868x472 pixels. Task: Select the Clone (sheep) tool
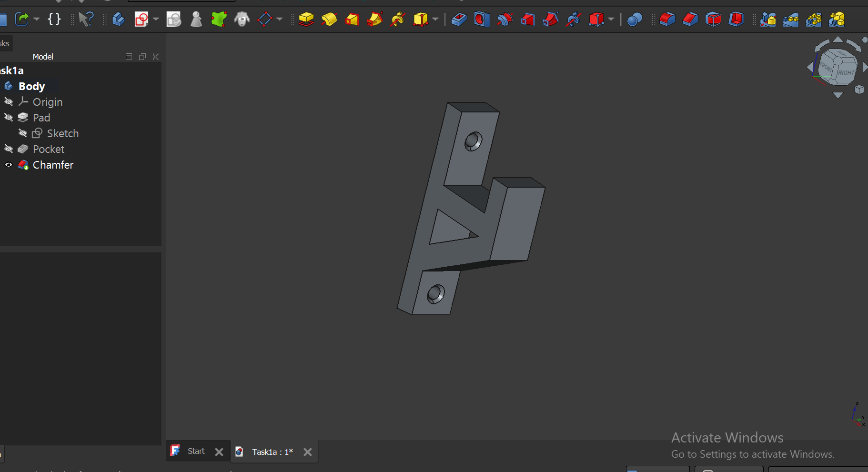coord(242,20)
